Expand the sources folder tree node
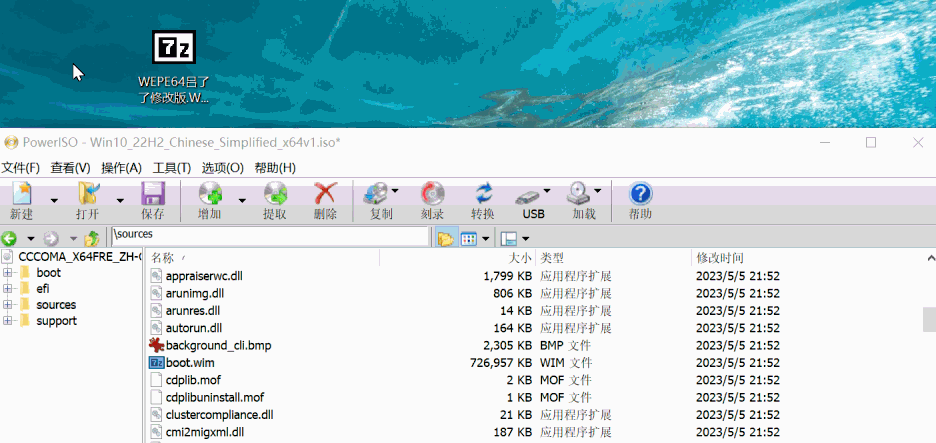The image size is (936, 443). coord(7,305)
